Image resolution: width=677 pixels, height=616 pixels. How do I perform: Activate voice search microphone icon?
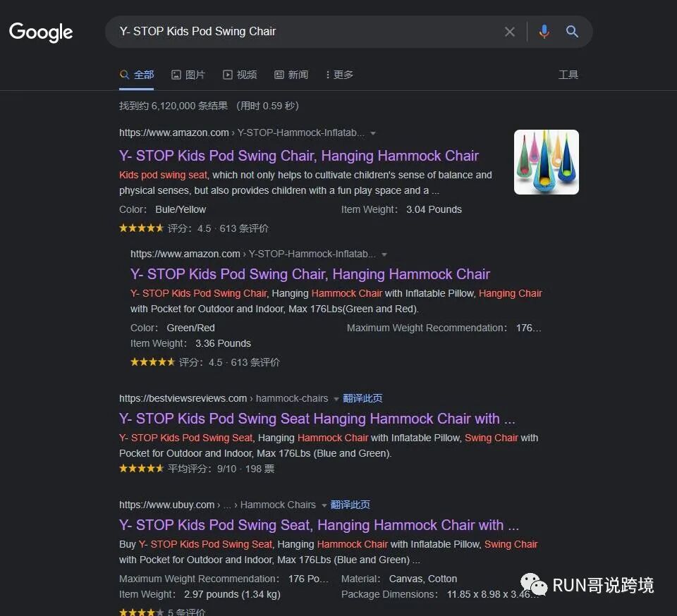(x=544, y=31)
